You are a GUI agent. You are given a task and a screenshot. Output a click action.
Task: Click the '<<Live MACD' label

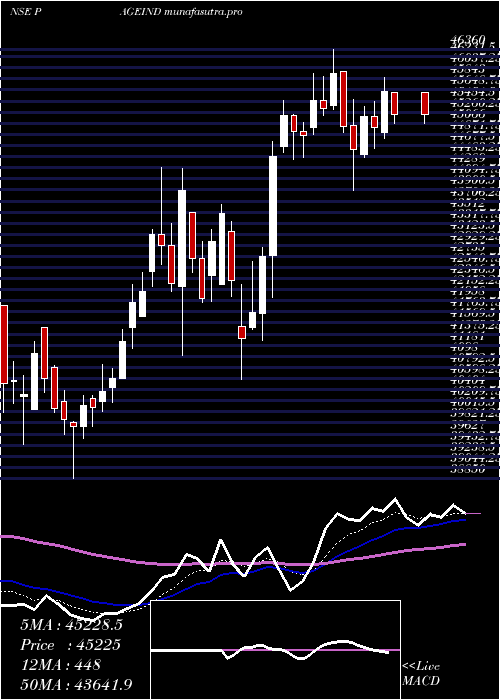[x=421, y=674]
